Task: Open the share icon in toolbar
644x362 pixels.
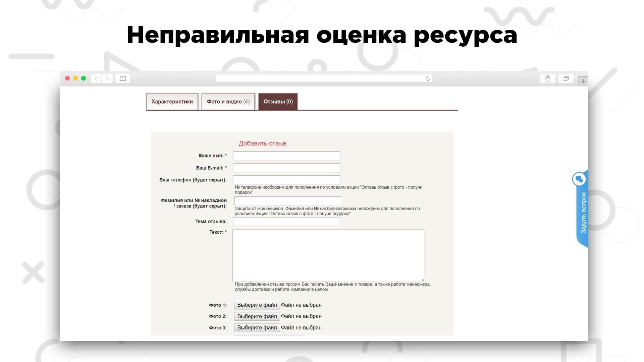Action: tap(548, 78)
